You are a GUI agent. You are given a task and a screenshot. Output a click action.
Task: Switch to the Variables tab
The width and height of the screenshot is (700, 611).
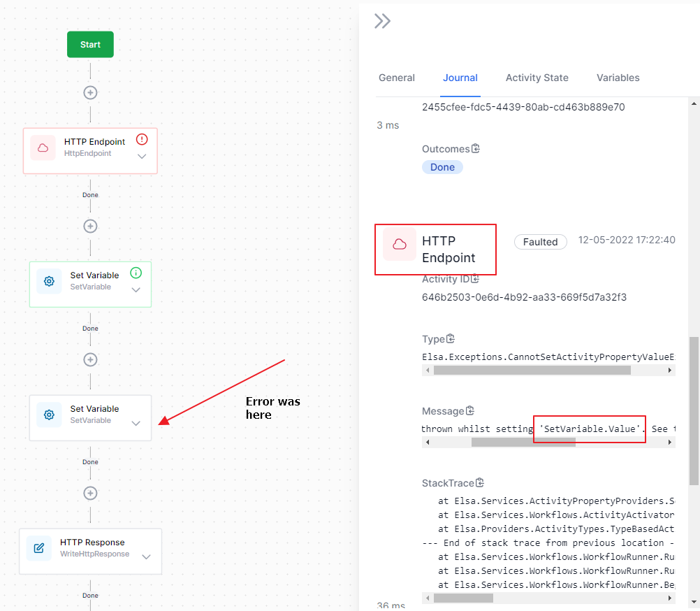click(618, 78)
